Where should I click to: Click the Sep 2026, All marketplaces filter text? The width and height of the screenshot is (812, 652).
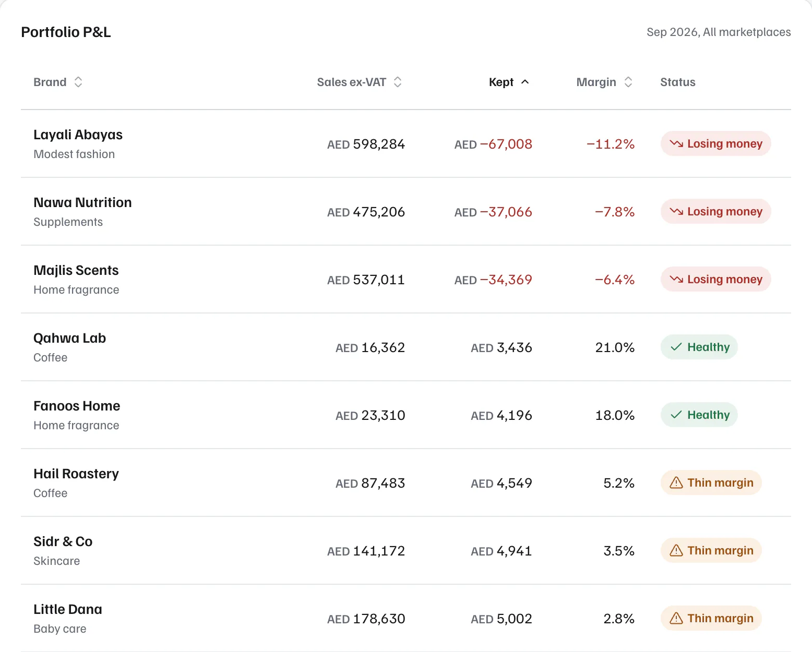point(719,32)
